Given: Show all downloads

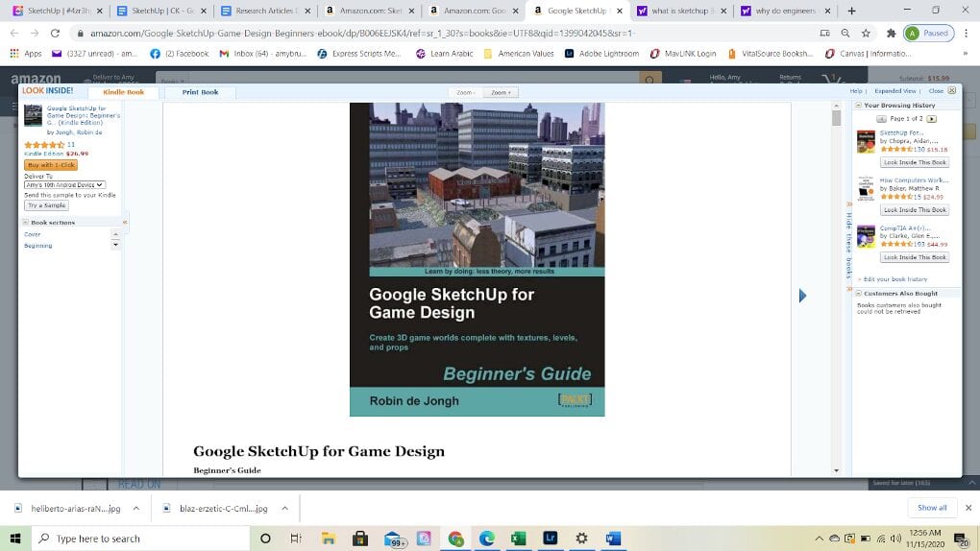Looking at the screenshot, I should point(932,508).
